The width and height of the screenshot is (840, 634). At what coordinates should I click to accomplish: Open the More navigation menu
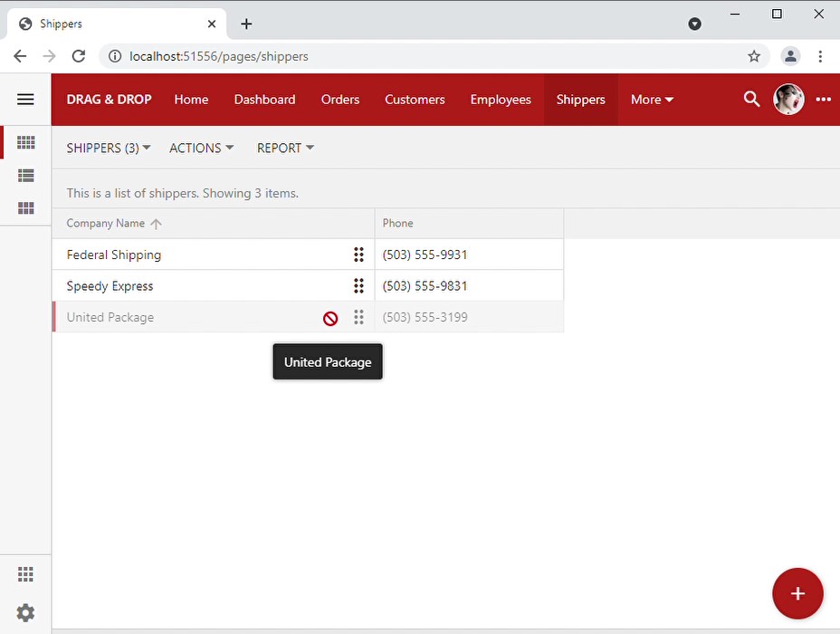pos(652,100)
